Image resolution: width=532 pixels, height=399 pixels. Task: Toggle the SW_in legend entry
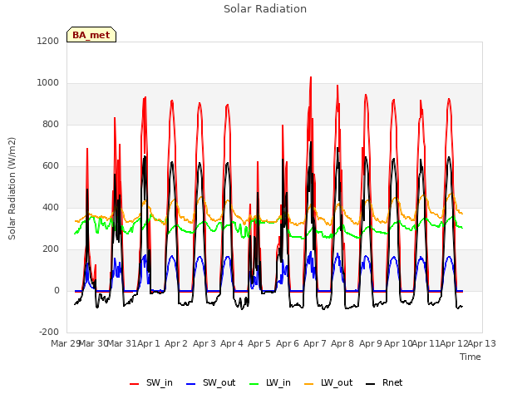[x=151, y=383]
